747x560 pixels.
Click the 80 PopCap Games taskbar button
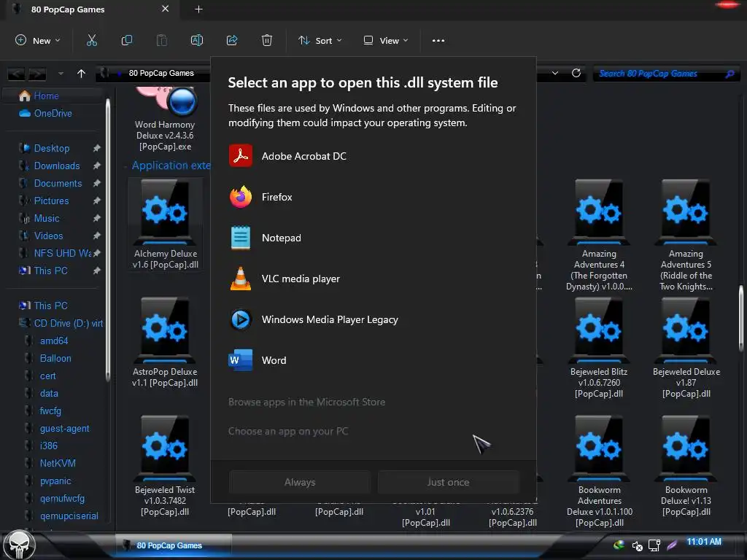coord(174,545)
